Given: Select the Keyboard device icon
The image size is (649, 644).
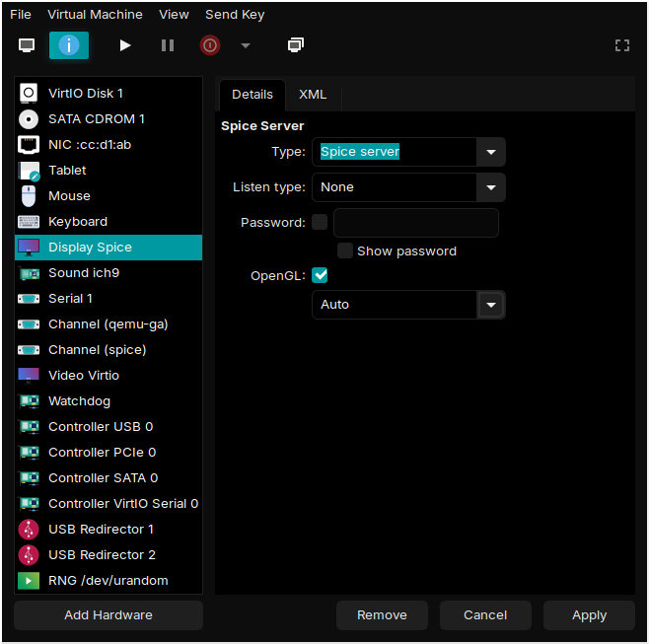Looking at the screenshot, I should coord(29,222).
